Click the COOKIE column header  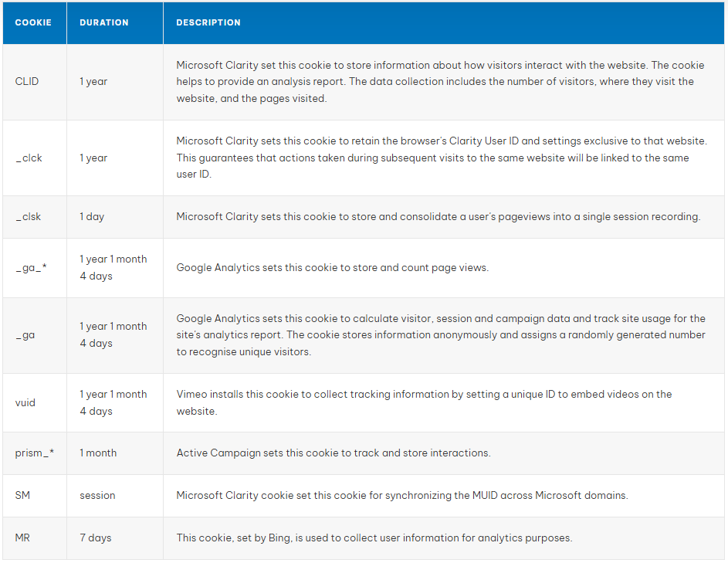tap(33, 22)
